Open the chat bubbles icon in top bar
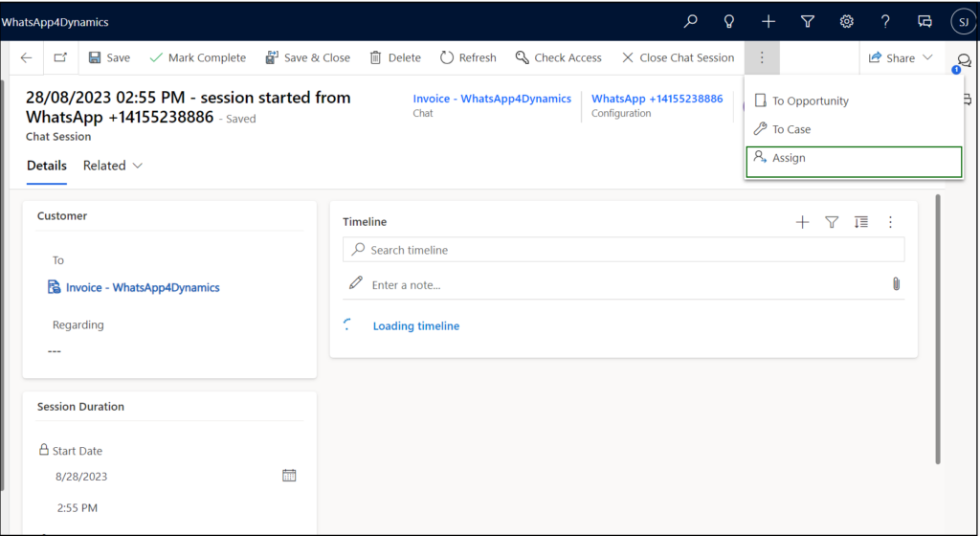Viewport: 980px width, 536px height. click(x=924, y=21)
